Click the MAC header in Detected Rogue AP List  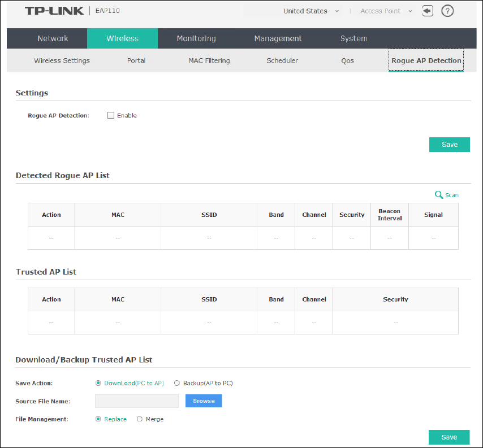coord(118,215)
